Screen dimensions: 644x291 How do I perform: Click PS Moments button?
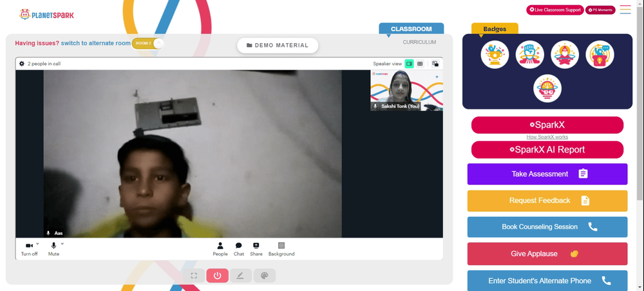pyautogui.click(x=600, y=10)
